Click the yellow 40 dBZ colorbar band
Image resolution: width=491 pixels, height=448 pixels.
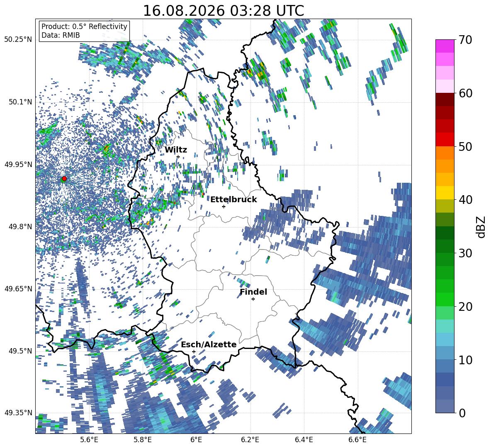(x=445, y=192)
